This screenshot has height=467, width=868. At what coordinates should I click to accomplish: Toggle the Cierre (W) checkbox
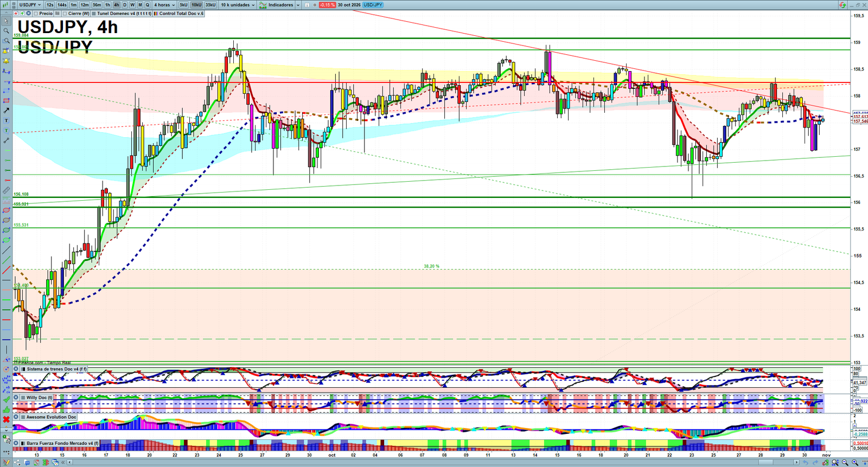click(65, 13)
